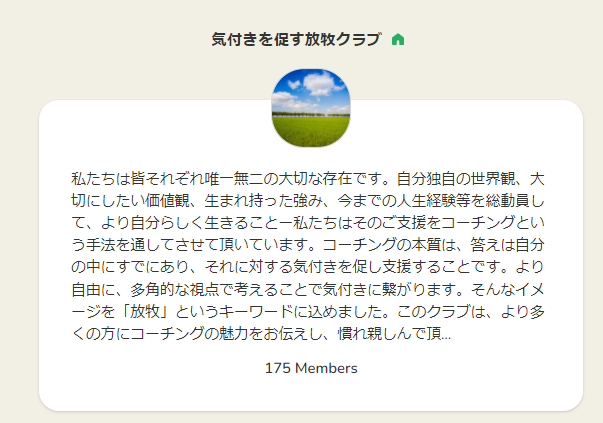Image resolution: width=603 pixels, height=423 pixels.
Task: Click the sky and field club thumbnail
Action: [311, 106]
